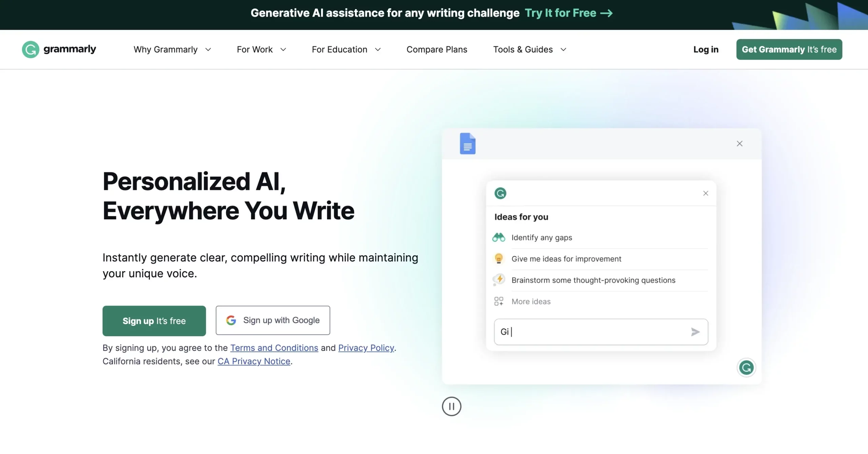868x454 pixels.
Task: Click the grammarly wordmark text
Action: point(70,49)
